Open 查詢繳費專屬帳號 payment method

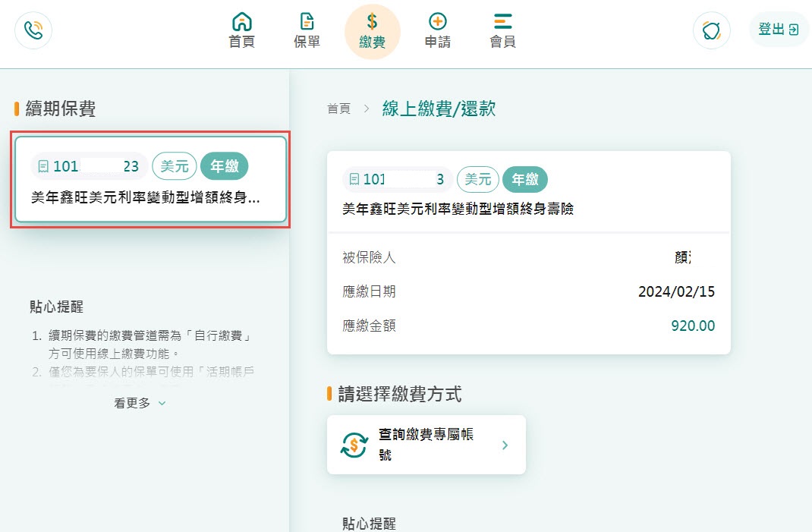[x=426, y=445]
